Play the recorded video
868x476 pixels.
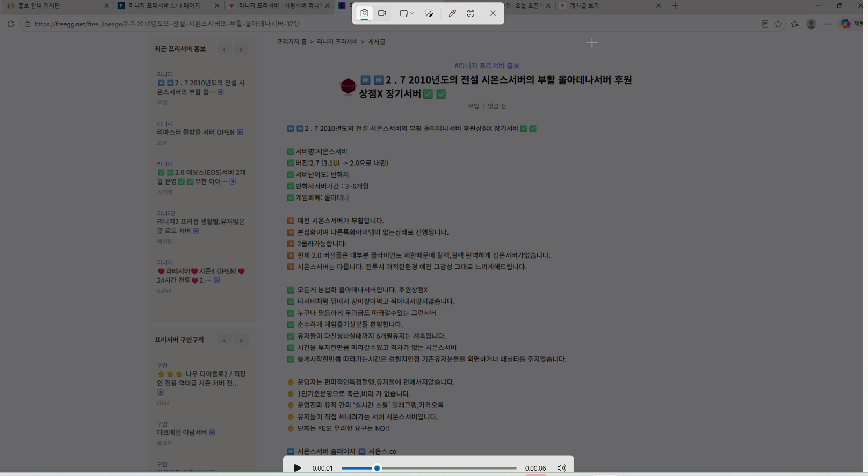pyautogui.click(x=298, y=468)
